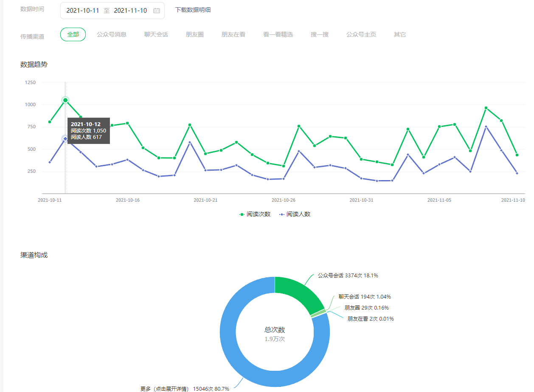Open the 看一看精选 channel filter

[x=278, y=34]
